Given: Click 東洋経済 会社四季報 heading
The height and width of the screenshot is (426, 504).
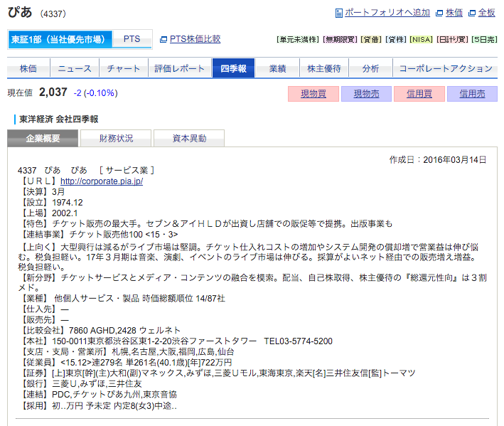Looking at the screenshot, I should (58, 119).
